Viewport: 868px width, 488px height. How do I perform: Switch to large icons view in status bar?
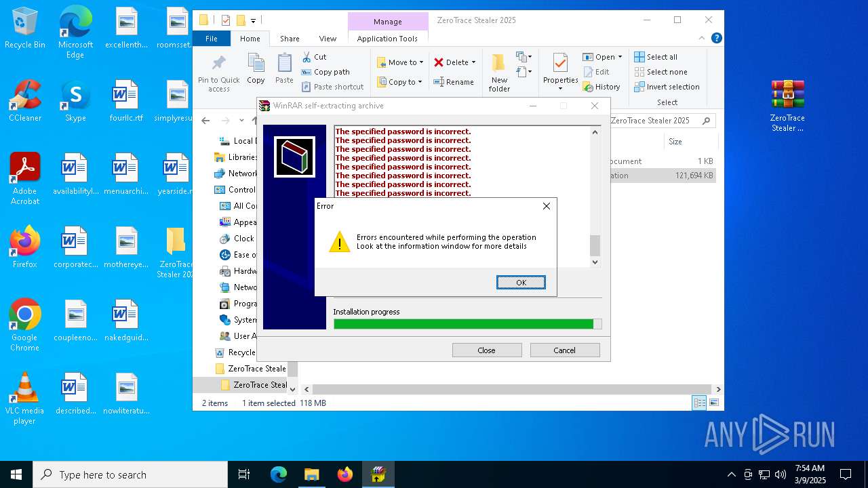tap(713, 403)
